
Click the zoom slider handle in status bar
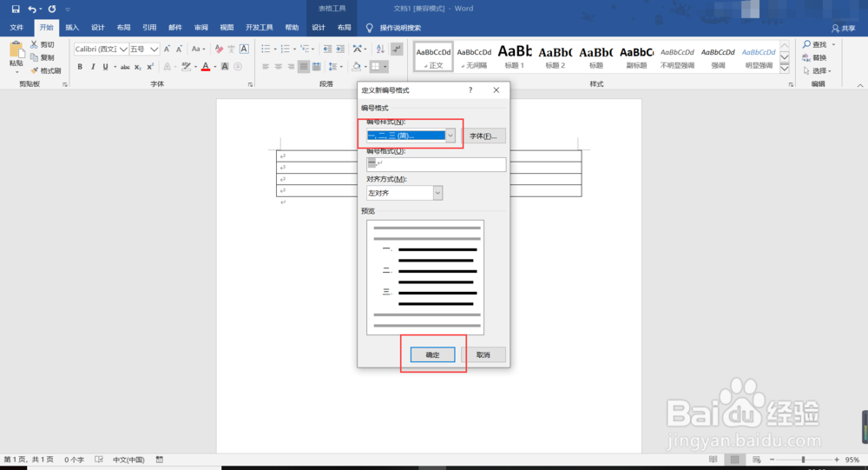coord(803,460)
